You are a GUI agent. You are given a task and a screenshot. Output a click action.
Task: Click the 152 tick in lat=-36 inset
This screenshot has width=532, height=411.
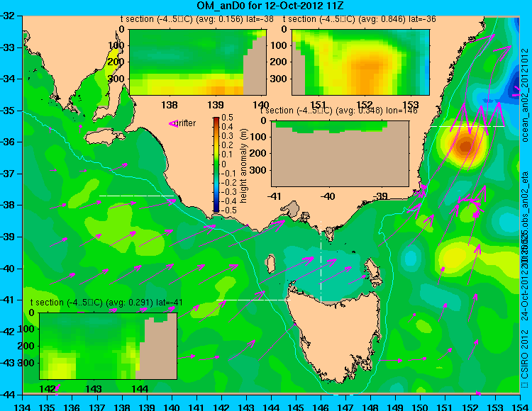tap(365, 105)
